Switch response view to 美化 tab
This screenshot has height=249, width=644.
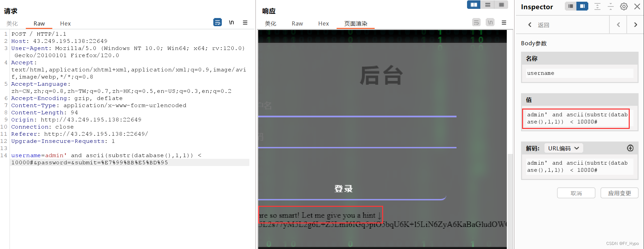pyautogui.click(x=271, y=23)
